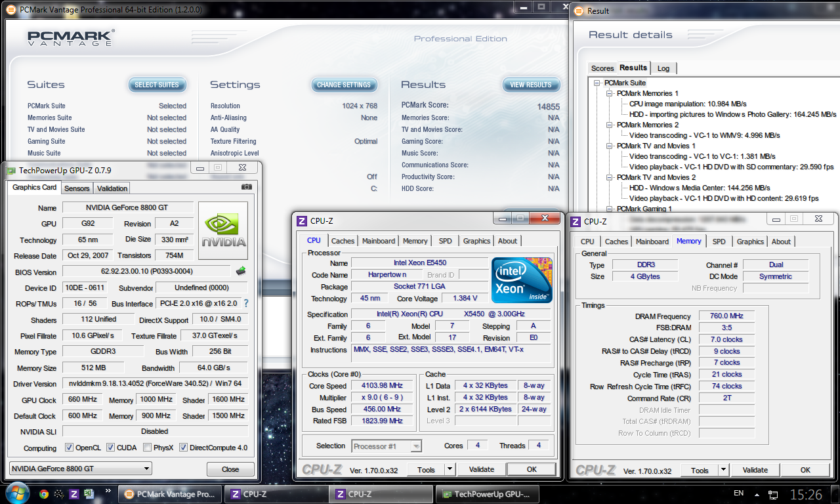
Task: Click the GPU-Z title bar app icon
Action: coord(11,170)
